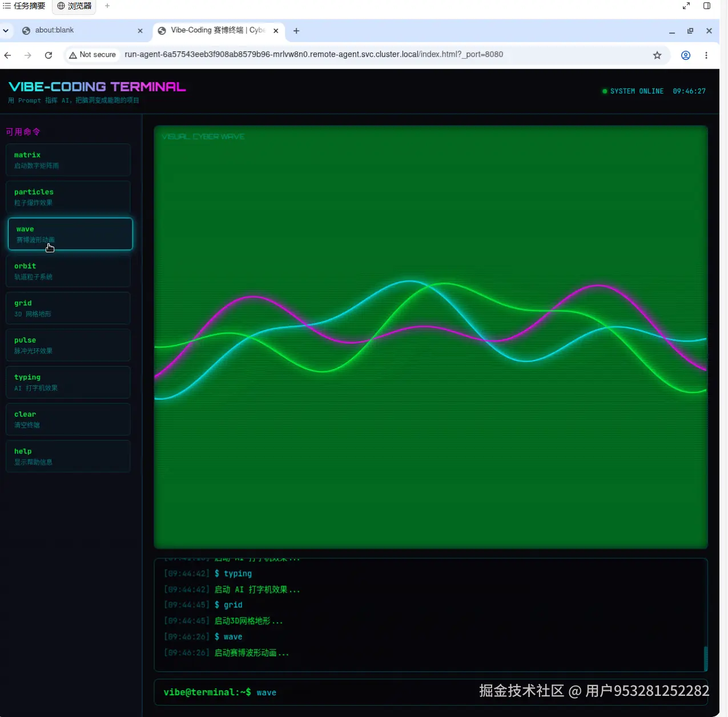Reload the current page

click(x=49, y=55)
